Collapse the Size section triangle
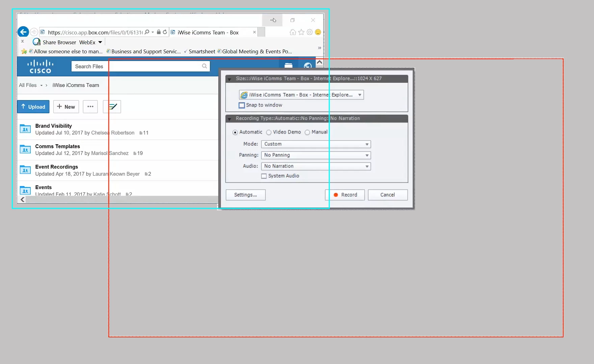This screenshot has height=364, width=594. [x=230, y=79]
